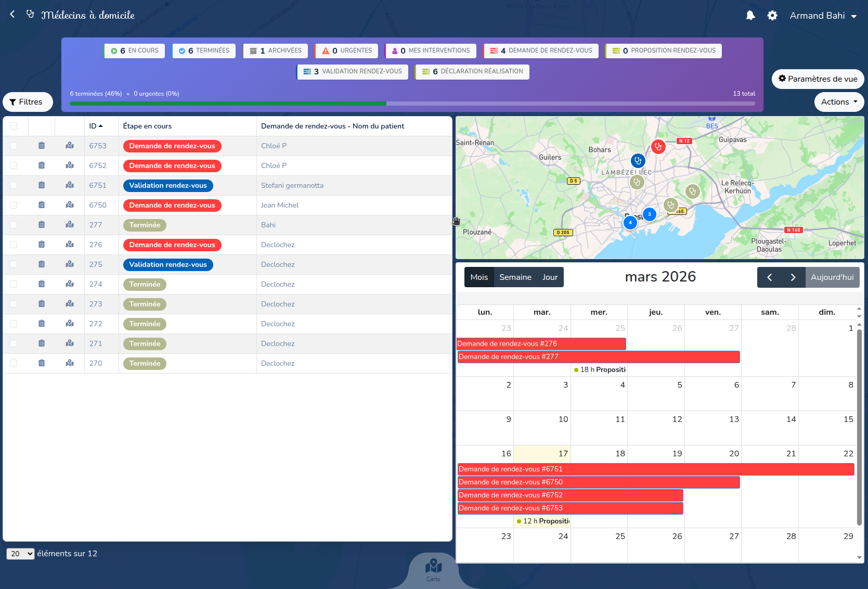This screenshot has height=589, width=868.
Task: Click the calendar vertical scrollbar thumb
Action: (859, 427)
